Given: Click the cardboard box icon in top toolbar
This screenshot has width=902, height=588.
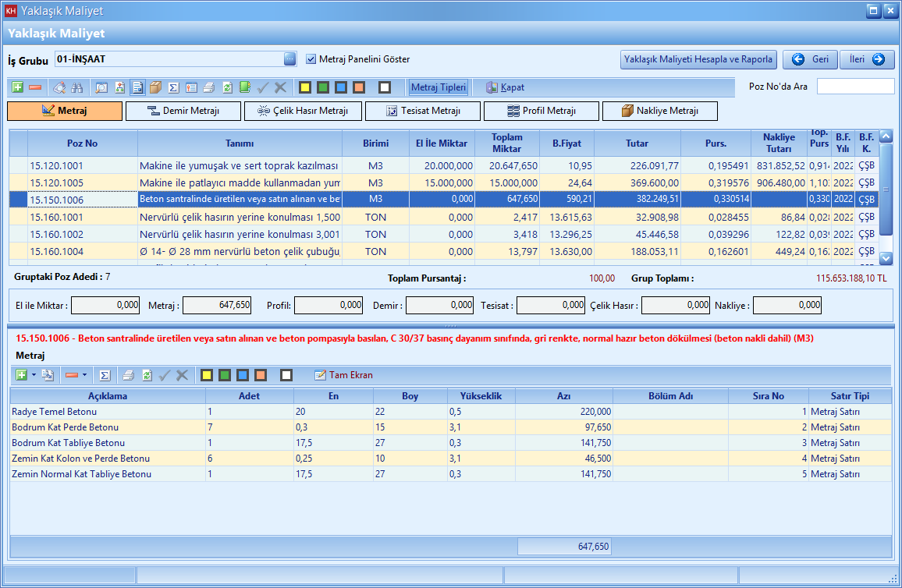Looking at the screenshot, I should tap(155, 87).
